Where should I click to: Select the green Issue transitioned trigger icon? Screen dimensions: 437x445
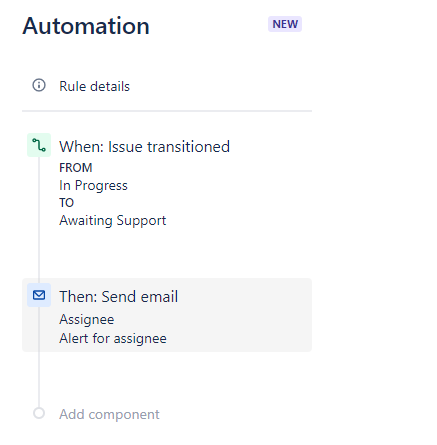[39, 145]
